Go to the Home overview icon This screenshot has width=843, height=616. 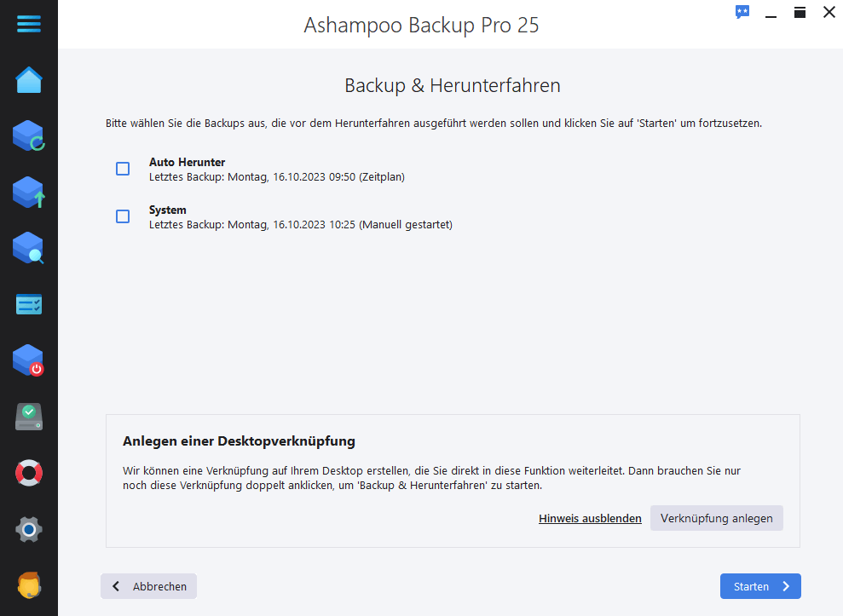(28, 80)
